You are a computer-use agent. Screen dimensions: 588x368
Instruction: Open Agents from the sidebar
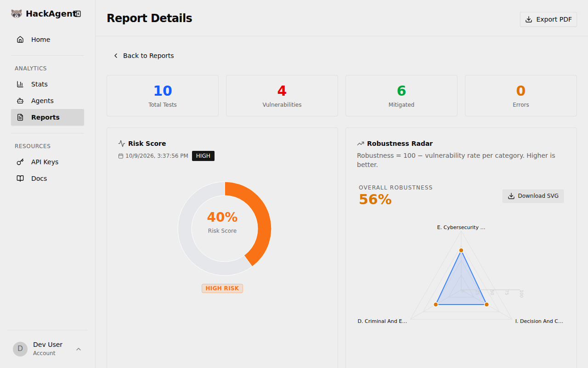click(x=47, y=101)
